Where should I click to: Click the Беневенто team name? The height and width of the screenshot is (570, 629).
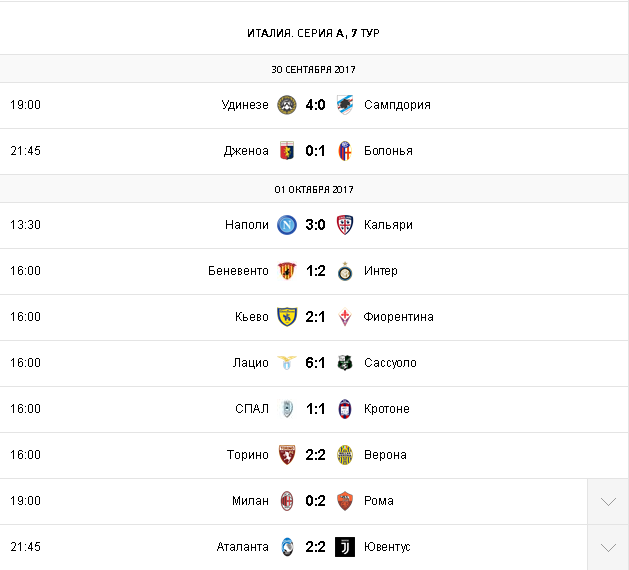point(238,271)
